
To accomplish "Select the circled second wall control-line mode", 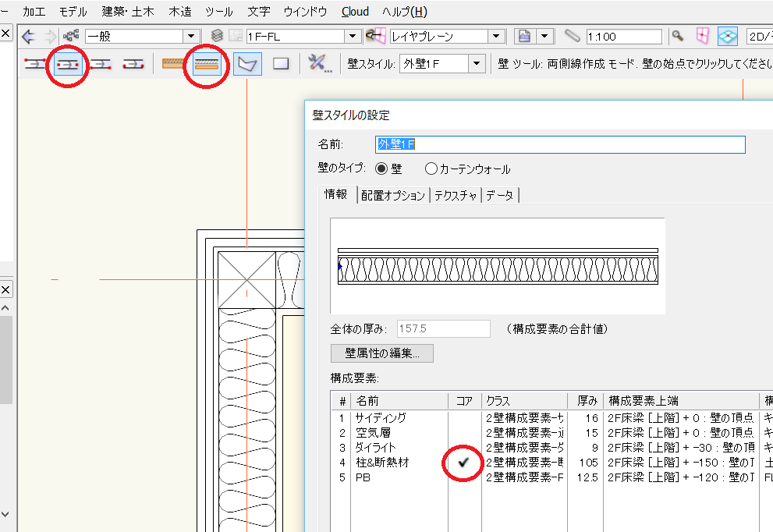I will (67, 64).
